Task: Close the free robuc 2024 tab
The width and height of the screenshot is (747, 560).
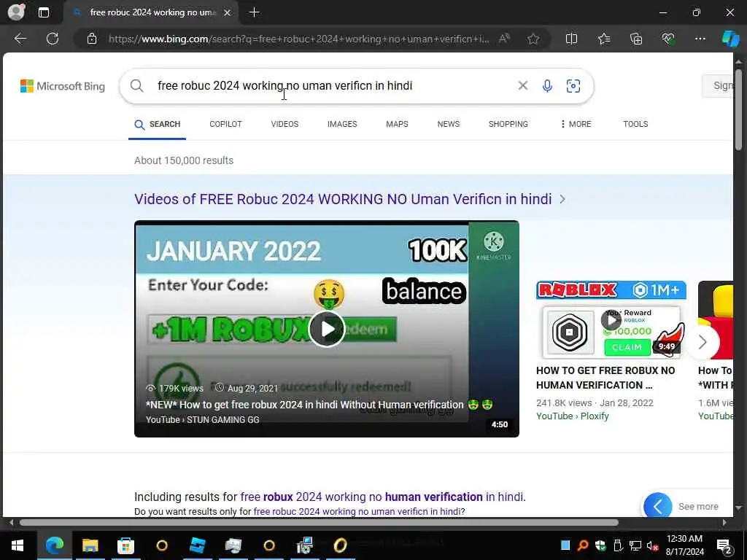Action: click(x=228, y=13)
